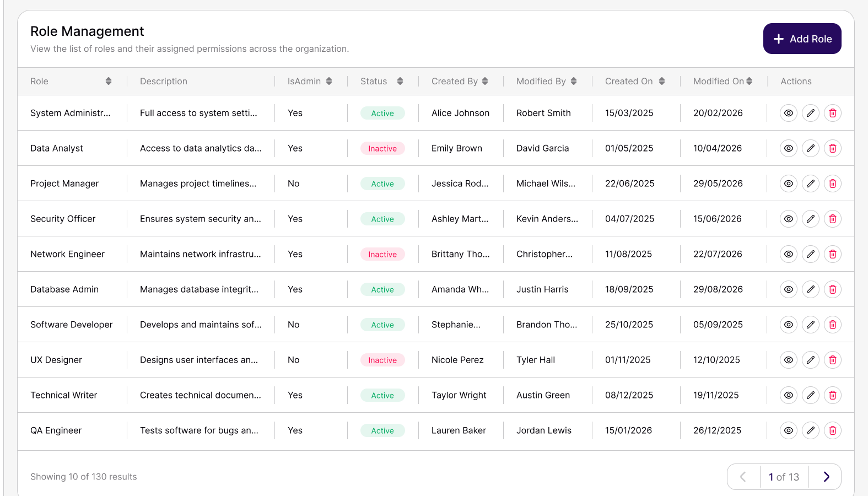Delete the Technical Writer role
The image size is (868, 496).
pos(833,395)
